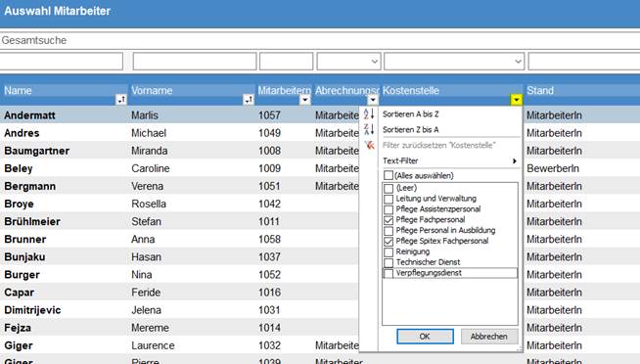Click first name Hasan

coord(146,256)
